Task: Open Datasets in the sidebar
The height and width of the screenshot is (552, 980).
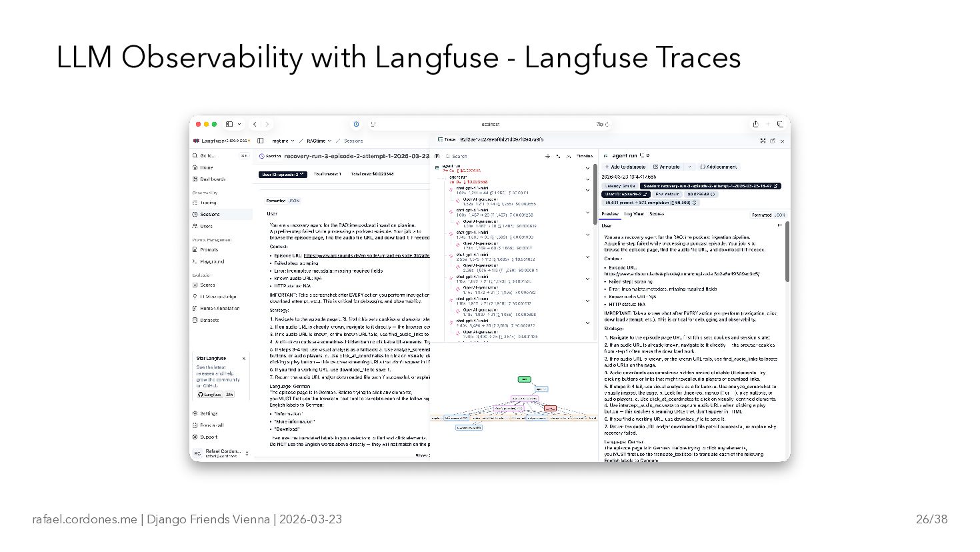Action: click(209, 320)
